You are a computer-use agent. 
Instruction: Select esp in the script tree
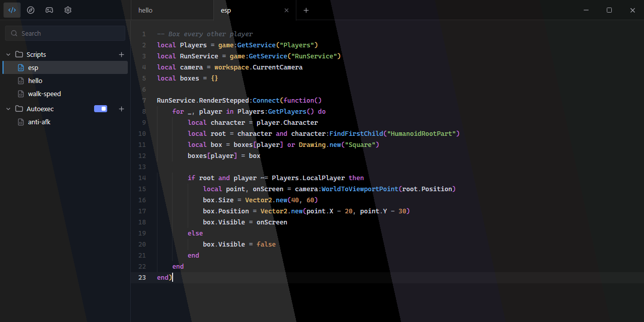(x=65, y=67)
